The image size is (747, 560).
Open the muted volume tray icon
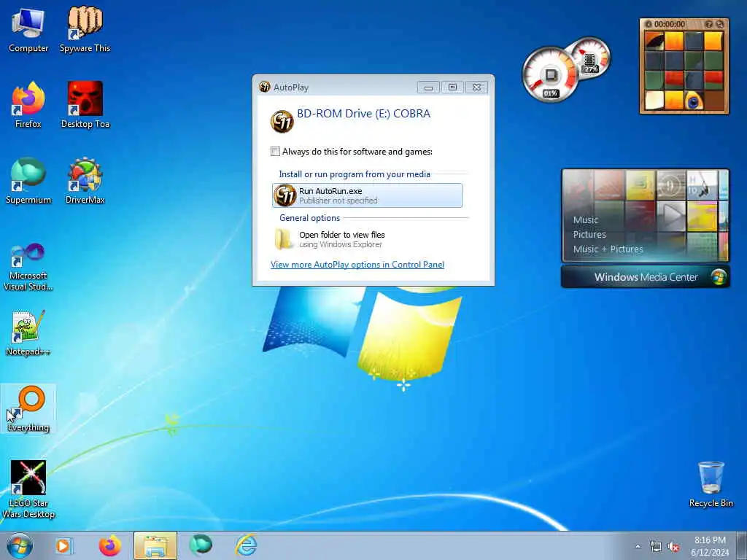[x=673, y=547]
